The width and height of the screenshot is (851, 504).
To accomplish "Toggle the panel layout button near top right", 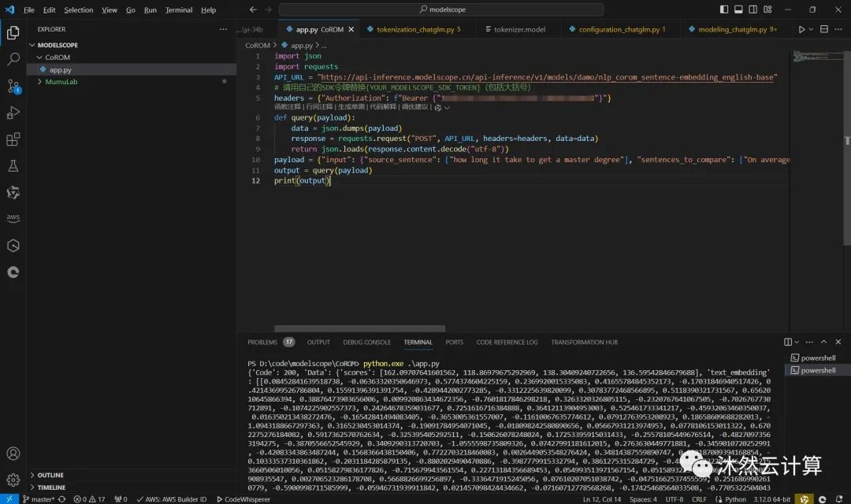I will 738,9.
